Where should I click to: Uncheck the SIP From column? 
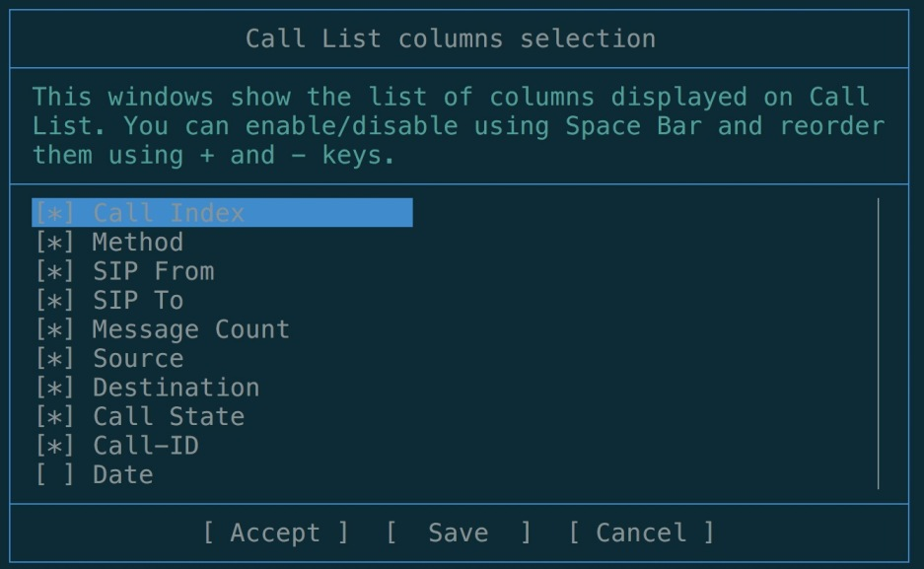pyautogui.click(x=54, y=271)
